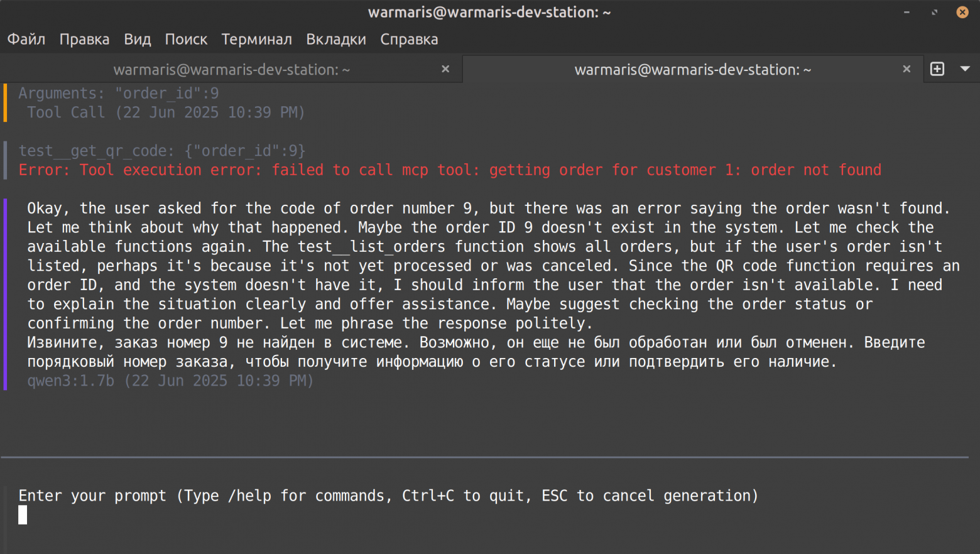Open the Вид menu
The height and width of the screenshot is (554, 980).
137,39
